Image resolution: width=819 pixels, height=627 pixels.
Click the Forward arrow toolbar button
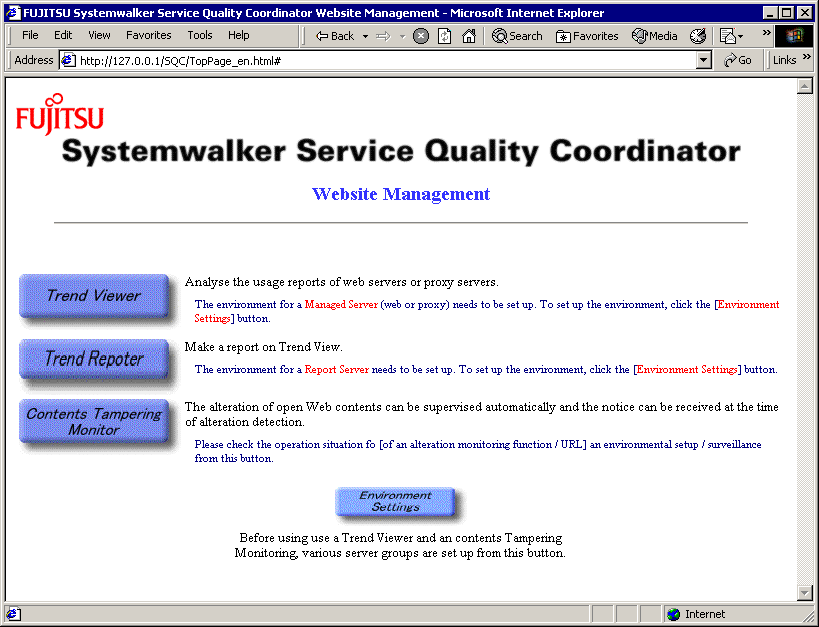click(x=383, y=36)
